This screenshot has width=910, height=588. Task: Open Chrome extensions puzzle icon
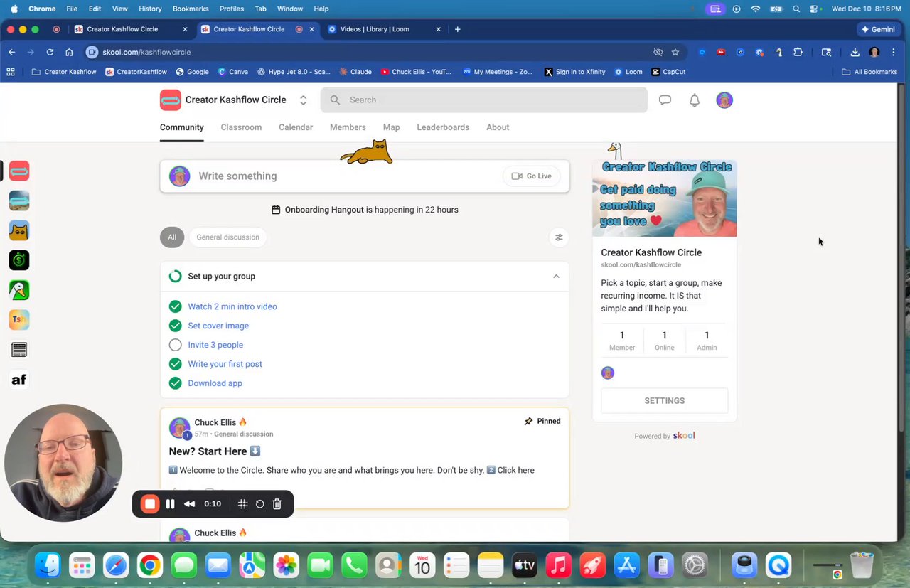click(x=798, y=52)
